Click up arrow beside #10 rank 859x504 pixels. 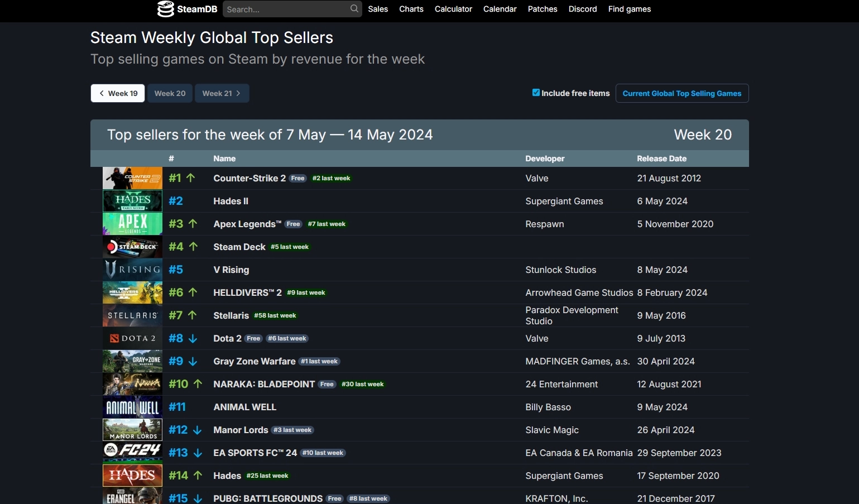198,383
